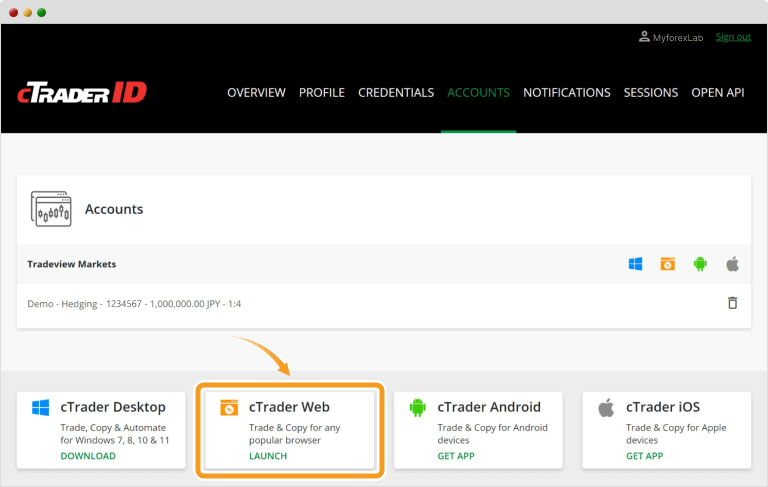Select the Demo - Hedging - 1234567 account row
This screenshot has width=768, height=487.
384,304
